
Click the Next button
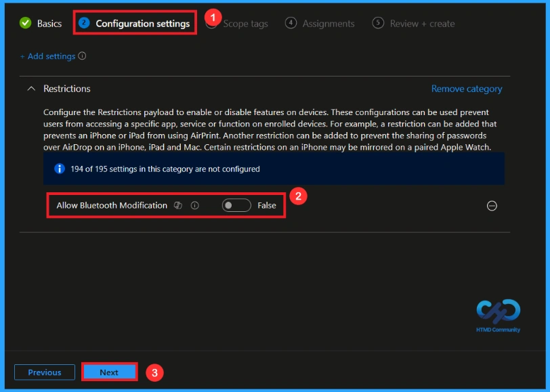(109, 372)
